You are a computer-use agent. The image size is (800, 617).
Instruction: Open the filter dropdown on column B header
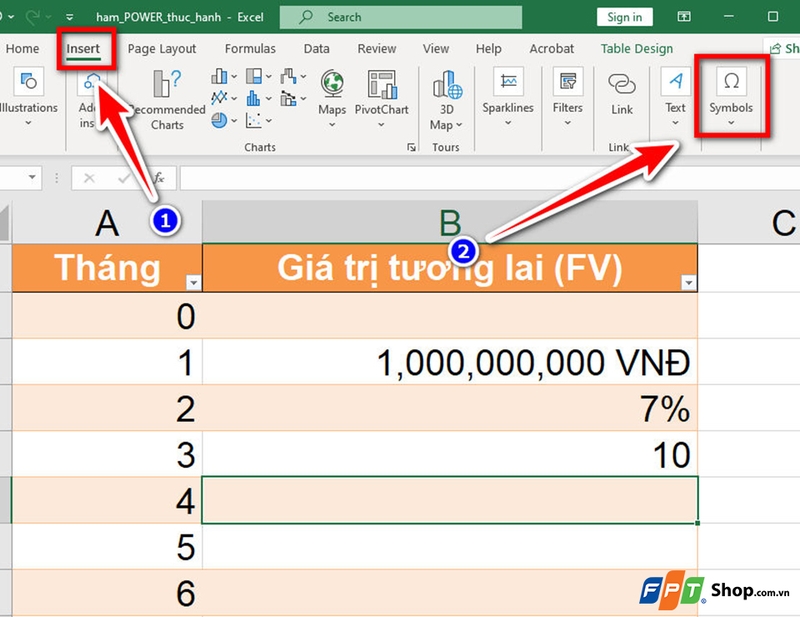688,281
